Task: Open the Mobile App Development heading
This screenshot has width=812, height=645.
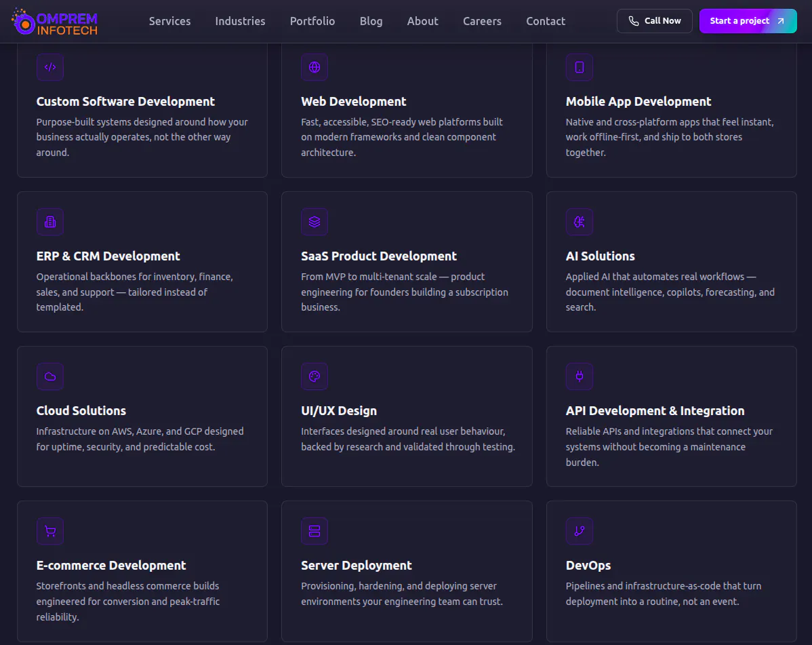Action: (638, 102)
